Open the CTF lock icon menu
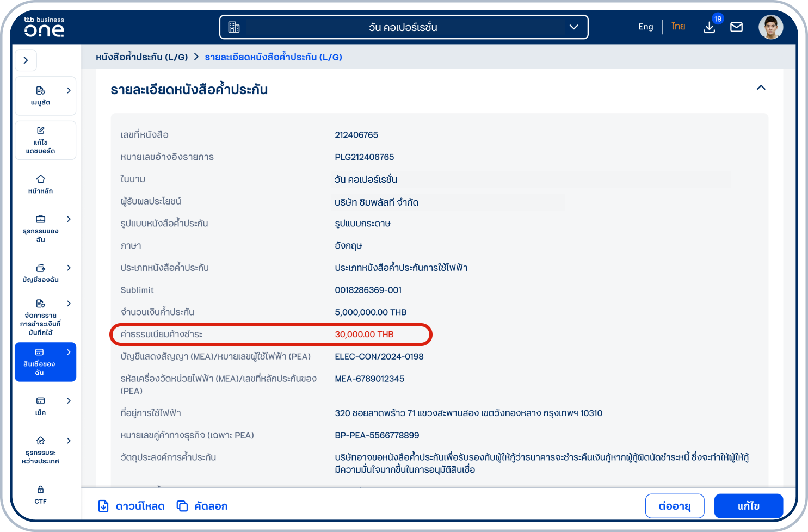808x532 pixels. point(41,490)
